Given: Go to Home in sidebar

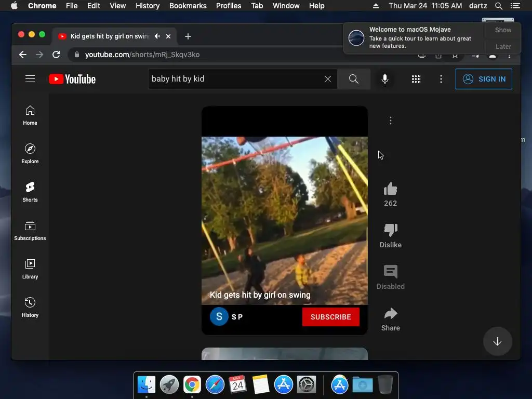Looking at the screenshot, I should click(x=30, y=116).
